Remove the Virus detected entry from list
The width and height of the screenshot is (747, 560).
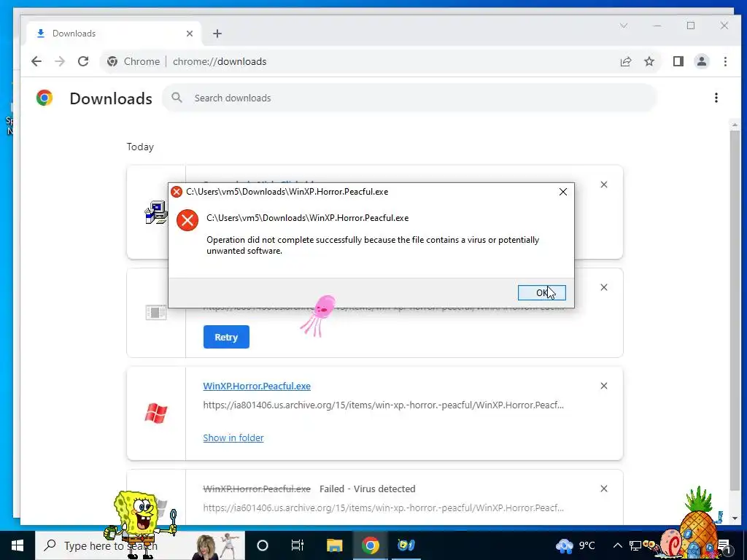603,489
